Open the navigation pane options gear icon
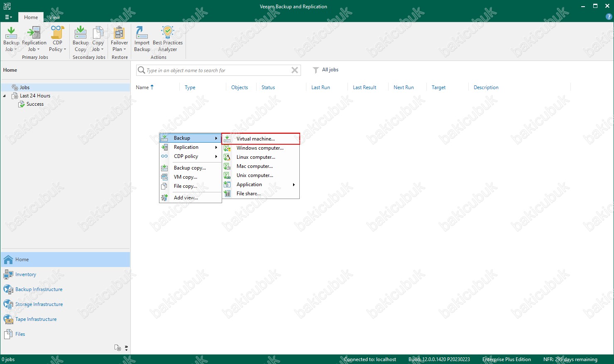 118,348
